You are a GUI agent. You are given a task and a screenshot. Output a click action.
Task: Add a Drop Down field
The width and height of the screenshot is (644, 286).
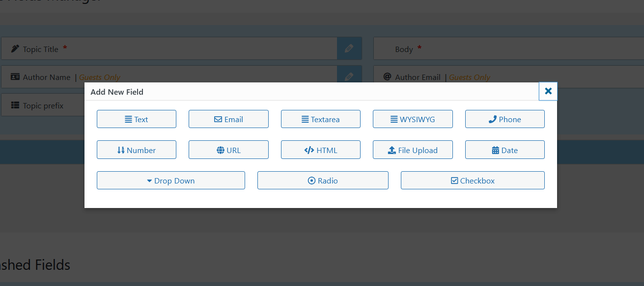(x=171, y=181)
